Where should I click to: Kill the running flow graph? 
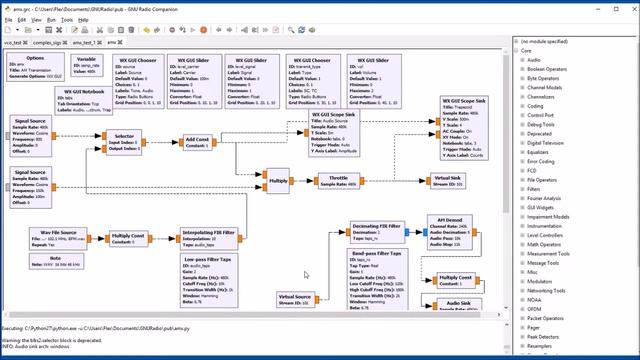pos(203,30)
